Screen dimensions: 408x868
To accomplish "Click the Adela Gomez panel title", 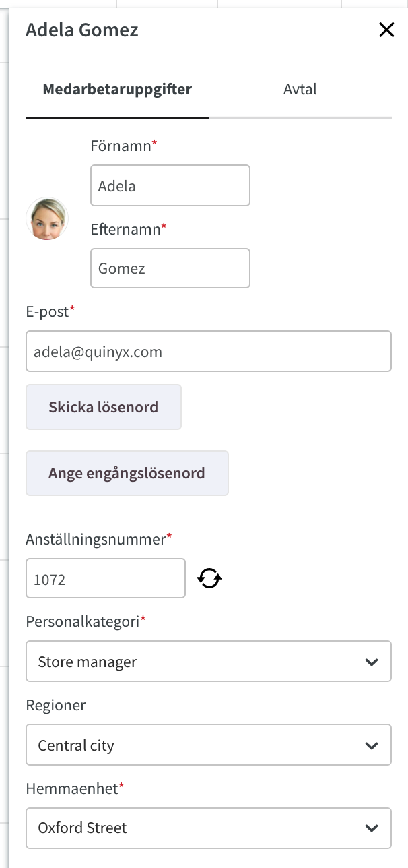I will pos(82,30).
